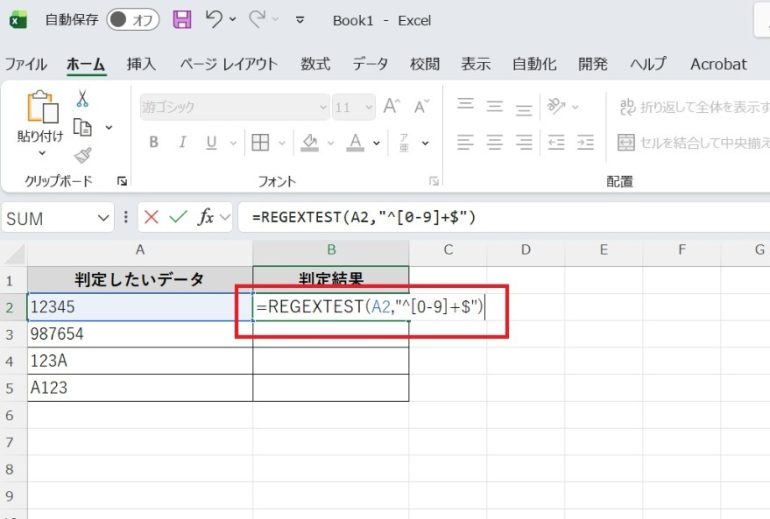Cancel formula entry with red X

click(x=151, y=217)
